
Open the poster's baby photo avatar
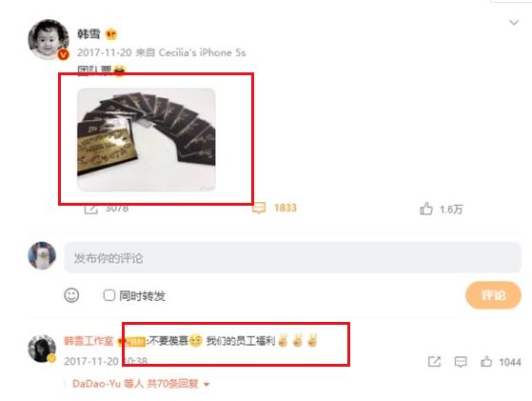coord(48,39)
